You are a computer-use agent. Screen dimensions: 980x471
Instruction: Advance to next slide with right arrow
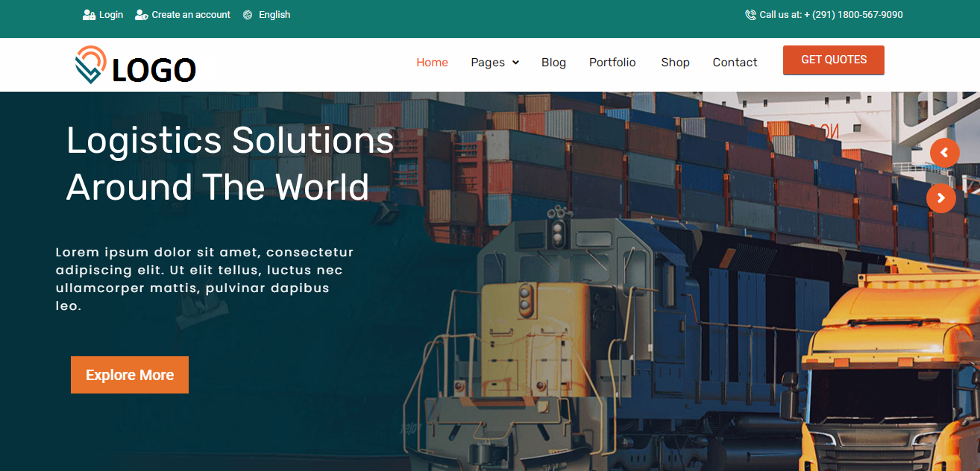[x=941, y=198]
